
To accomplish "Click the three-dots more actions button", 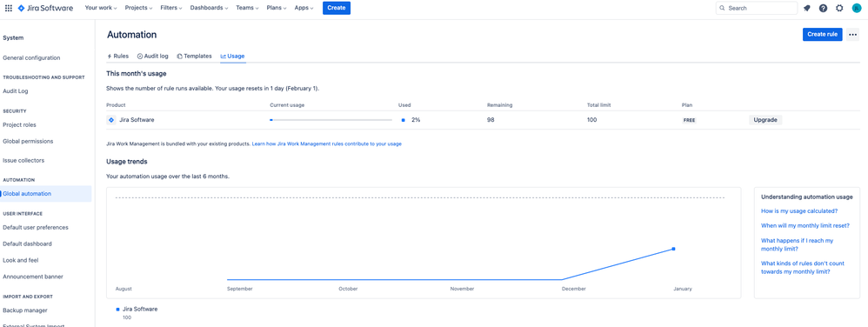I will [x=852, y=34].
